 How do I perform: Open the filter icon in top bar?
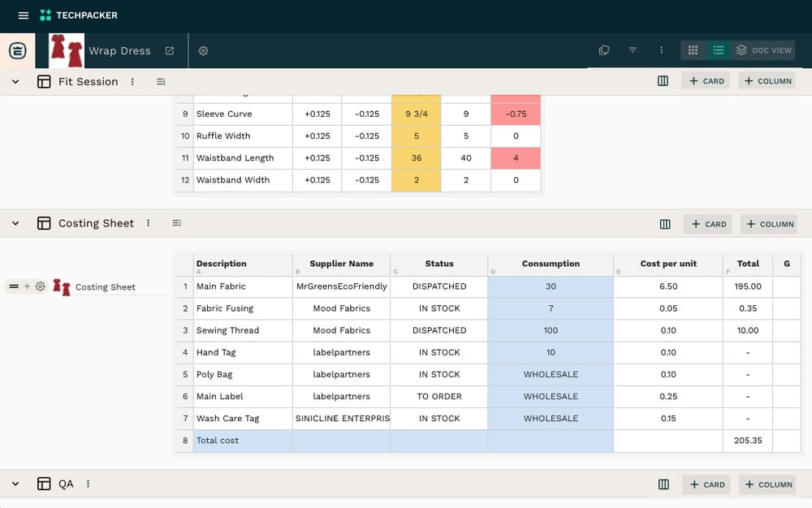tap(633, 50)
